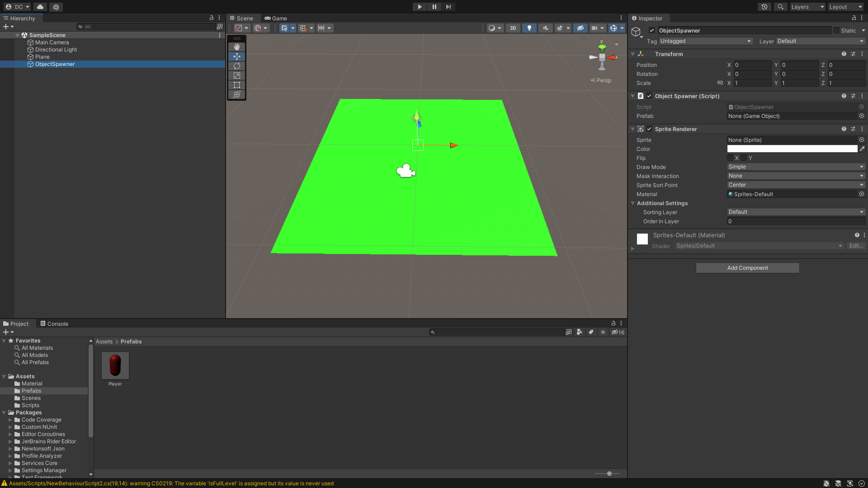The height and width of the screenshot is (488, 868).
Task: Select the Rotate tool
Action: coord(236,66)
